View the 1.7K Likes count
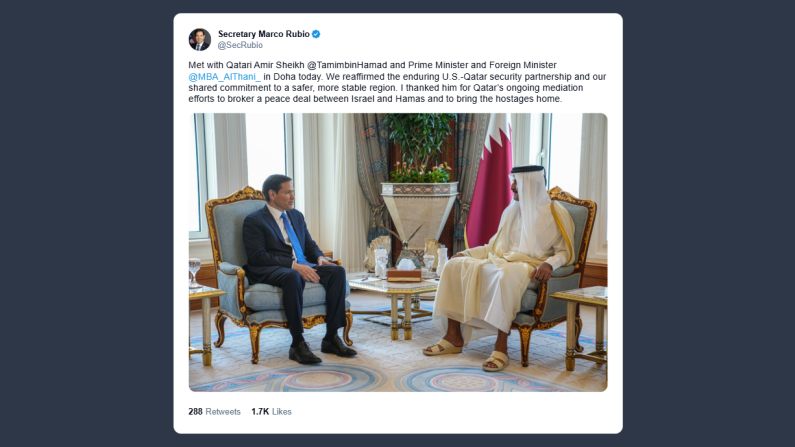The width and height of the screenshot is (795, 447). click(271, 412)
